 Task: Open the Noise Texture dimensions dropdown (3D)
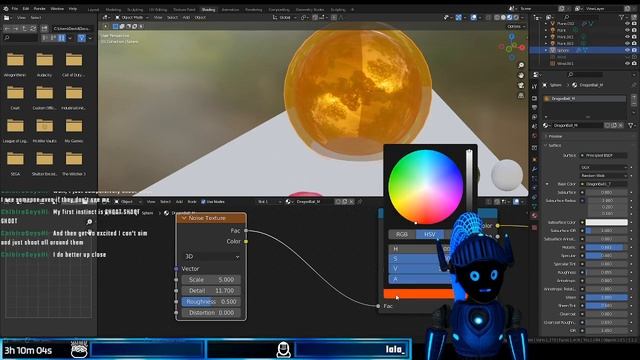pyautogui.click(x=211, y=256)
